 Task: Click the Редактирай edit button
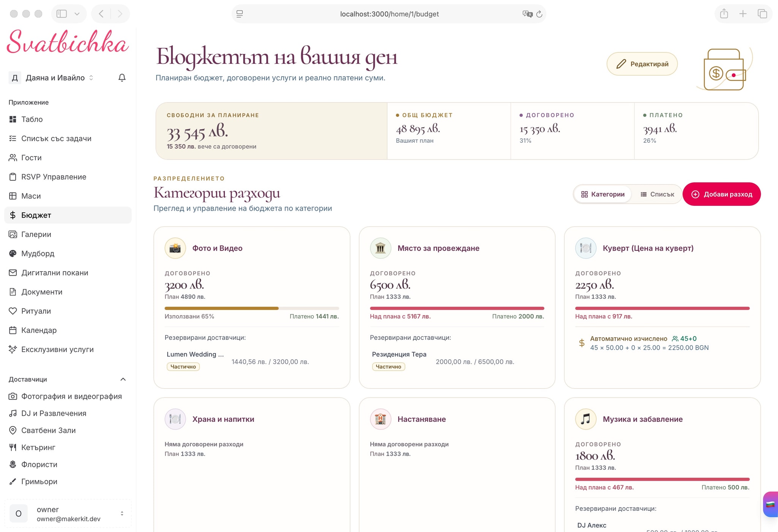[642, 64]
